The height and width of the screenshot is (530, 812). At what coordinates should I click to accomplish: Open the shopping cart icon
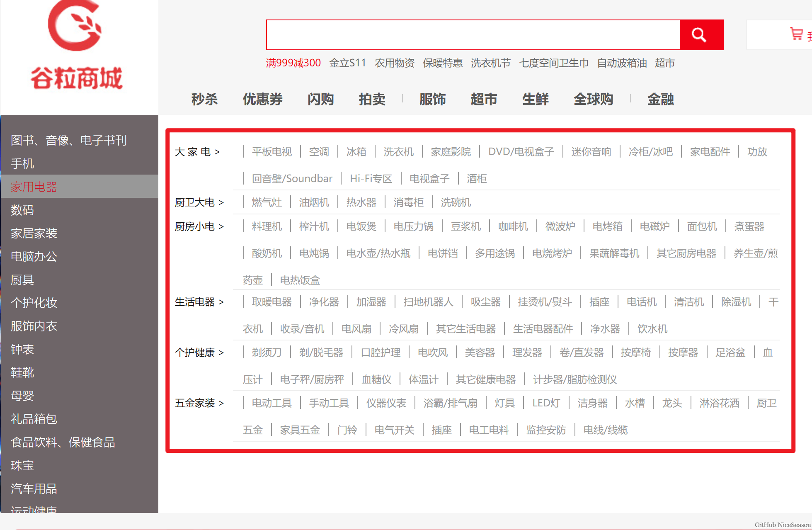tap(796, 34)
